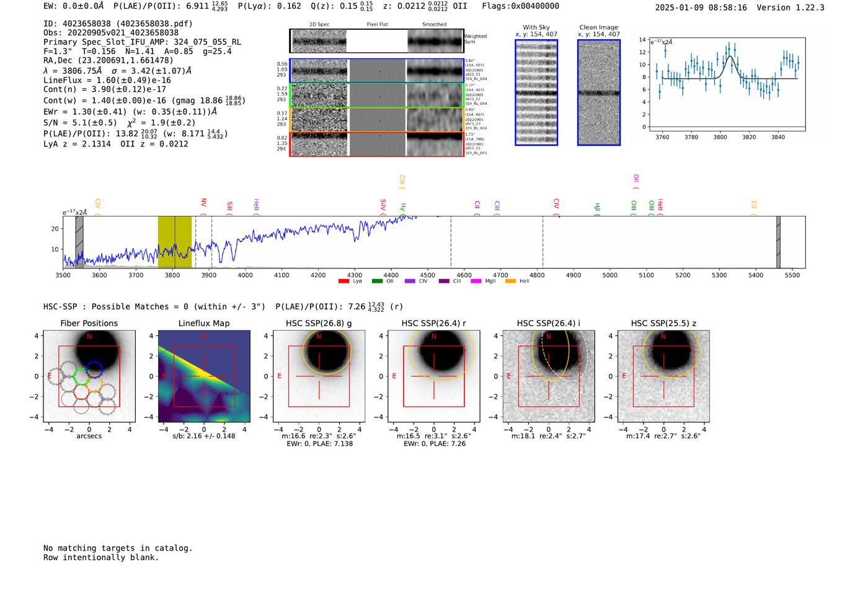Click the Weighted Sum 2D spectrum strip

coord(377,41)
